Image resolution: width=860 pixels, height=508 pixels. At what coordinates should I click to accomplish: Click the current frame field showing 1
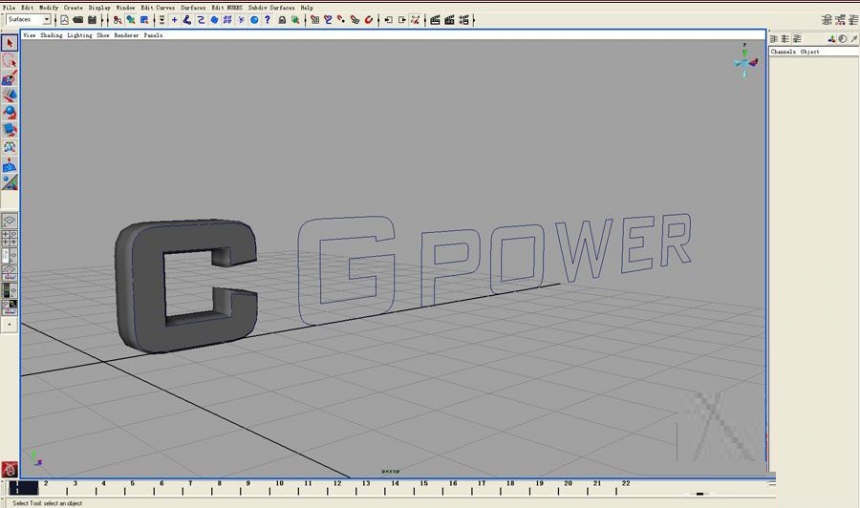pos(22,488)
